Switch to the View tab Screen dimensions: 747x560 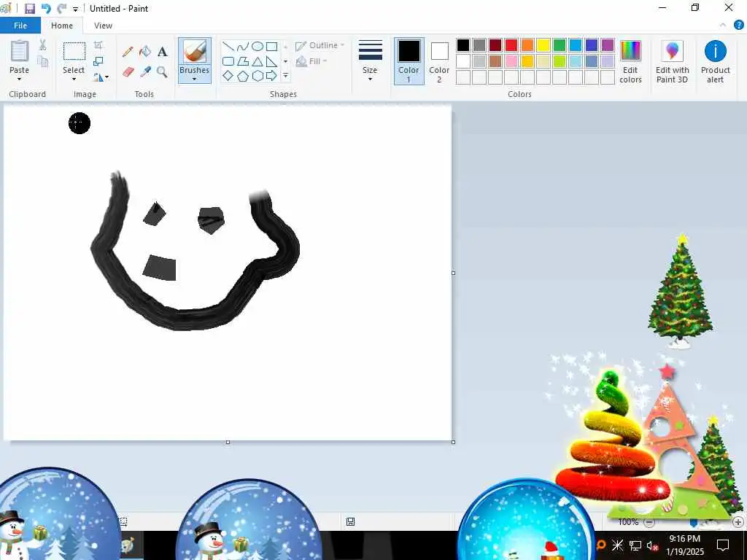click(103, 26)
